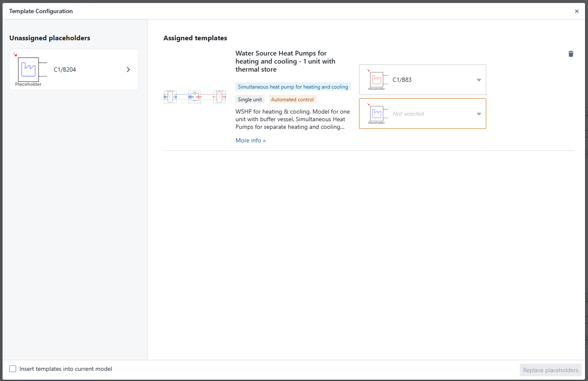Screen dimensions: 588x381
Task: Click the Insert templates into current model label
Action: 66,369
